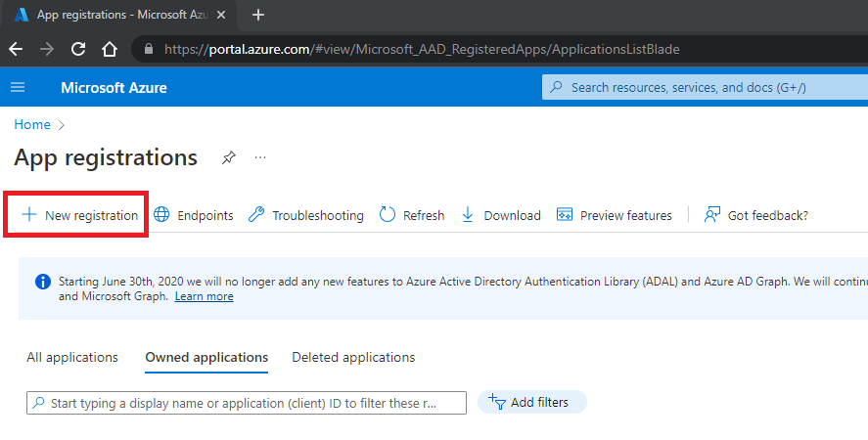
Task: Click the Azure logo favicon on the browser tab
Action: (22, 15)
